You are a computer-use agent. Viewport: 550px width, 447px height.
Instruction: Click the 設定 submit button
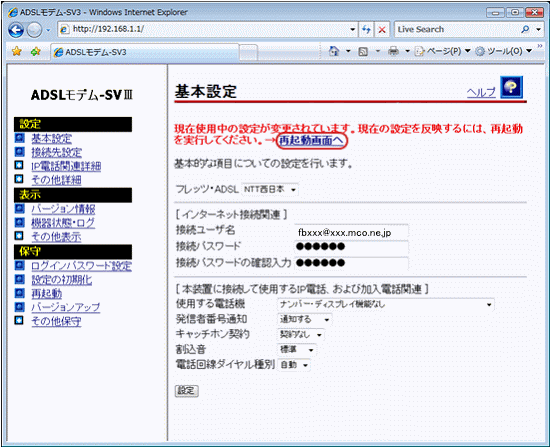(187, 391)
